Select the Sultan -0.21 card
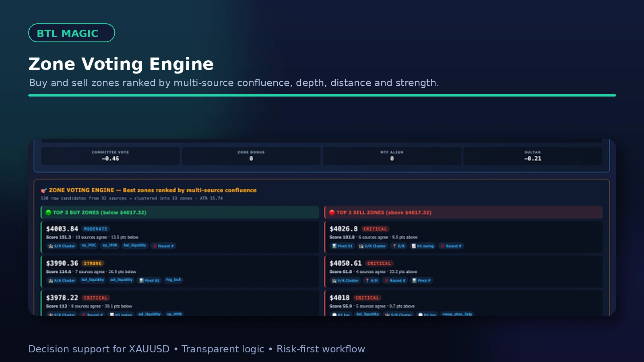Image resolution: width=644 pixels, height=362 pixels. [x=533, y=156]
